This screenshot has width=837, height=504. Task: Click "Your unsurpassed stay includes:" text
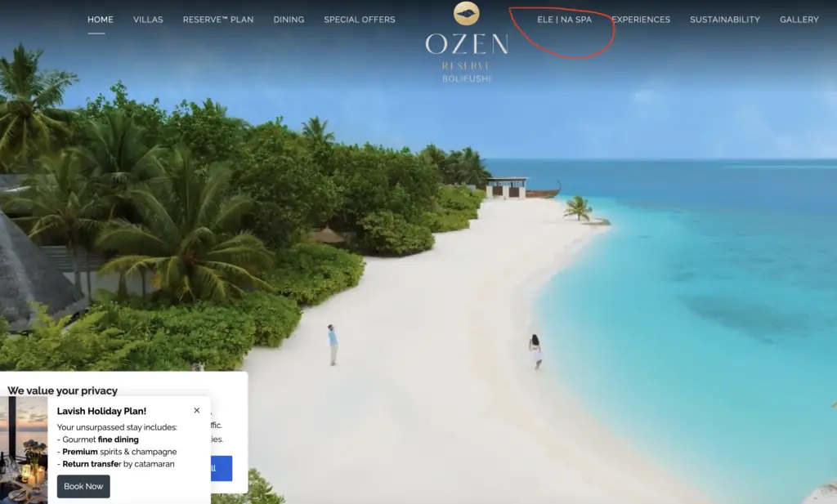click(x=117, y=427)
